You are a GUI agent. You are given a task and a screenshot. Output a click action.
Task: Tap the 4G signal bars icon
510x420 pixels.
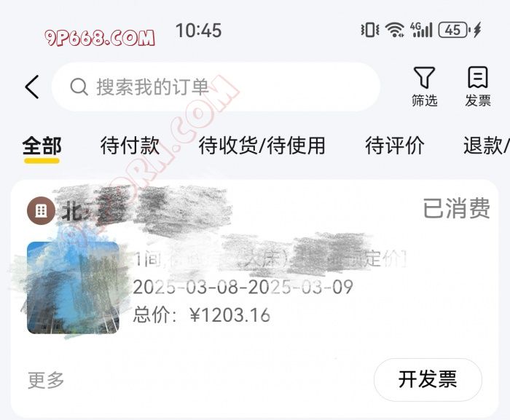[422, 30]
